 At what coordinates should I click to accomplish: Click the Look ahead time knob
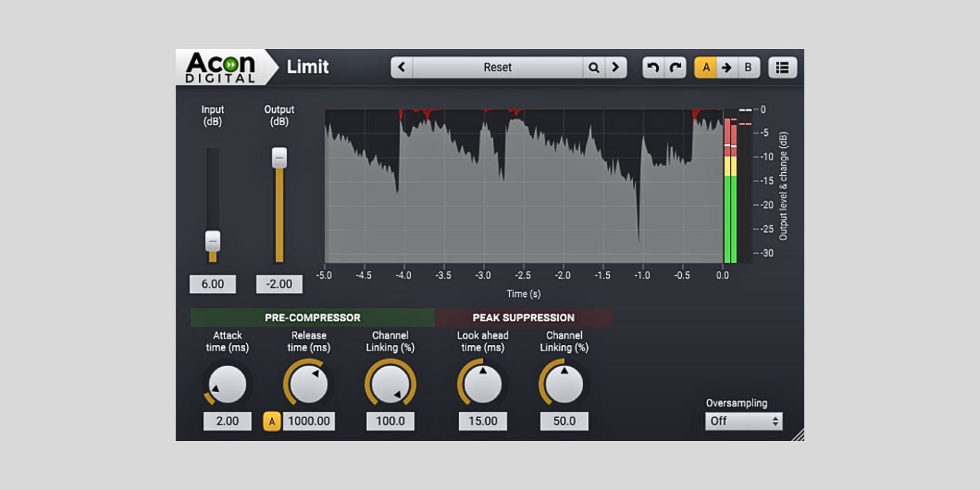coord(482,385)
